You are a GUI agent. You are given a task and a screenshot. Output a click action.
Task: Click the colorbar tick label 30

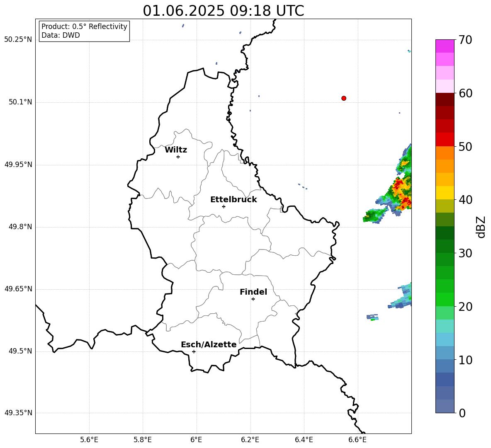465,253
